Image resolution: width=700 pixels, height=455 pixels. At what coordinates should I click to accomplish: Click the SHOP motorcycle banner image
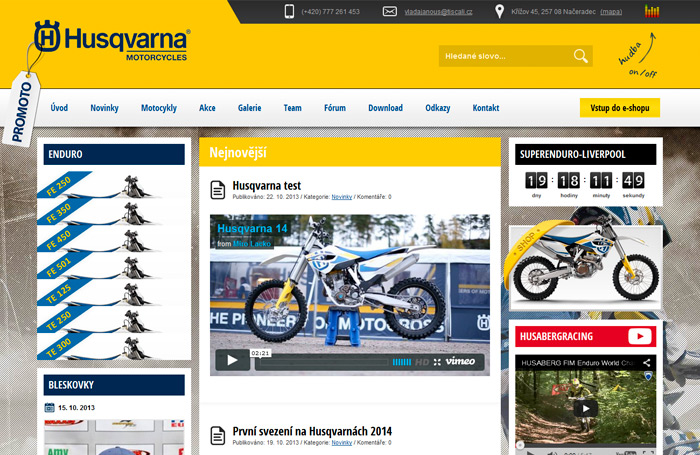coord(585,267)
